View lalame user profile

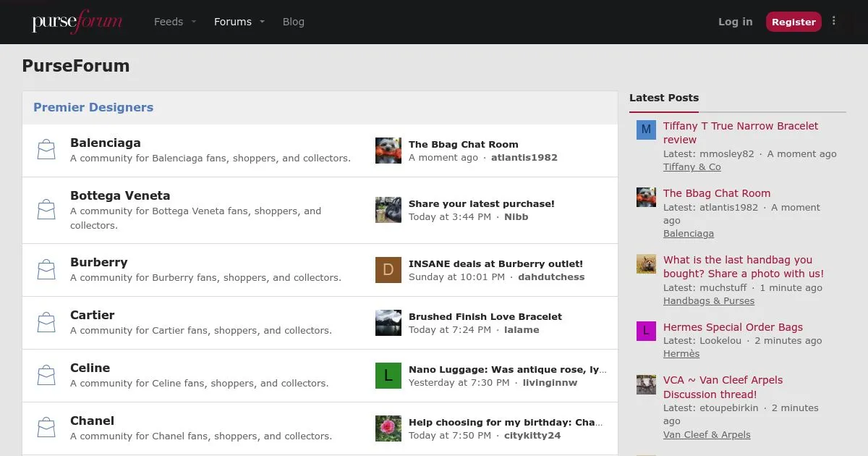click(x=521, y=329)
